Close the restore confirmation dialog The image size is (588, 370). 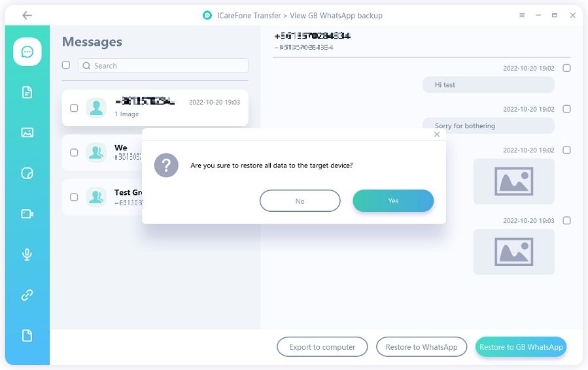click(437, 134)
